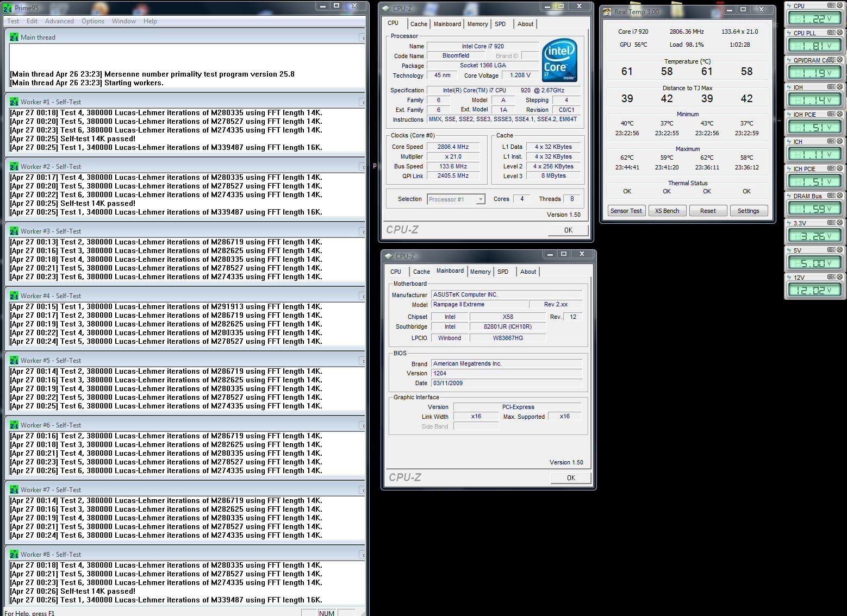Click the upper CPU-Z window title icon

[387, 8]
